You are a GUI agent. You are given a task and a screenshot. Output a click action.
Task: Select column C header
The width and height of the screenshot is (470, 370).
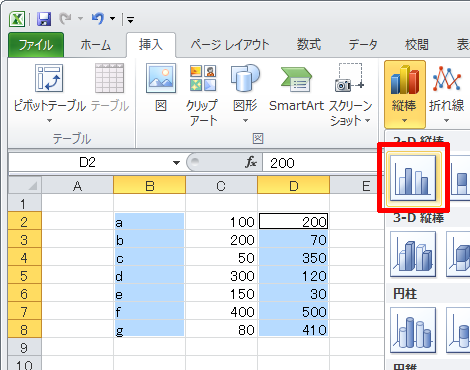[221, 185]
